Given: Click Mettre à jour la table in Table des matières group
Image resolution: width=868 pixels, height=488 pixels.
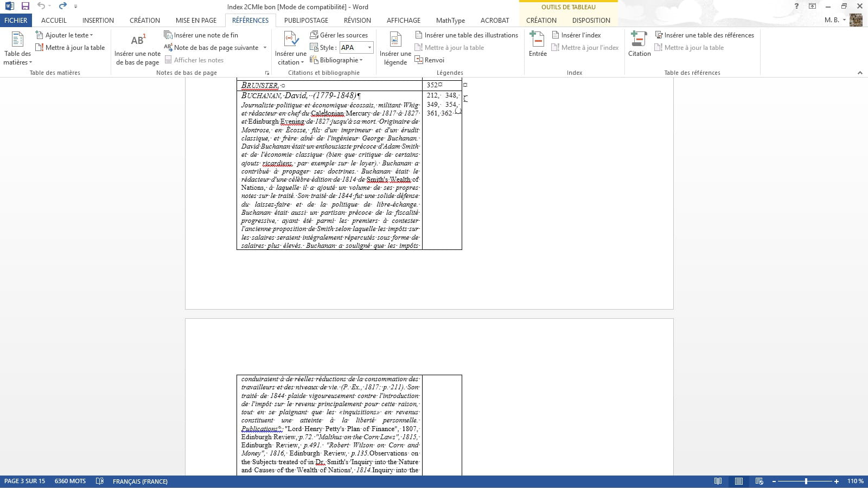Looking at the screenshot, I should pyautogui.click(x=70, y=48).
